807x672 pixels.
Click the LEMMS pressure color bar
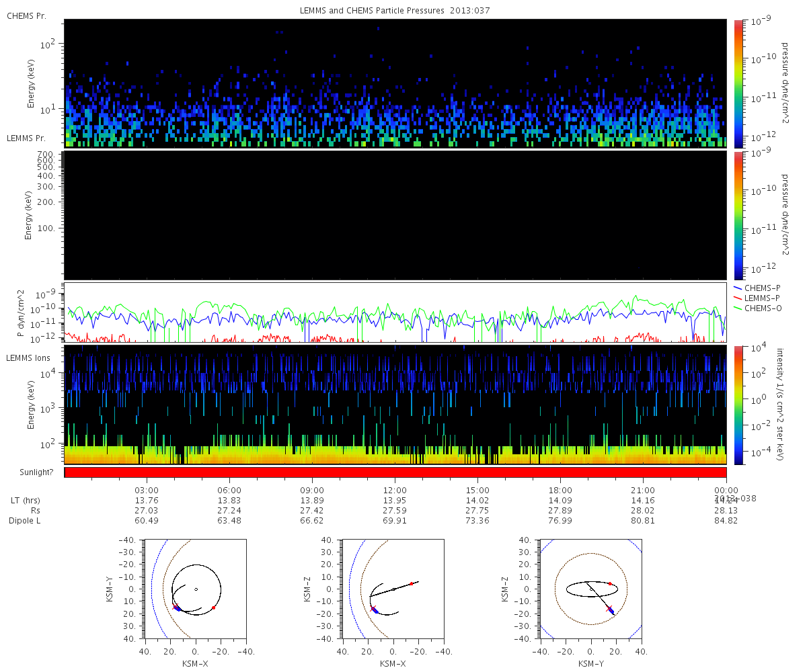pyautogui.click(x=738, y=215)
